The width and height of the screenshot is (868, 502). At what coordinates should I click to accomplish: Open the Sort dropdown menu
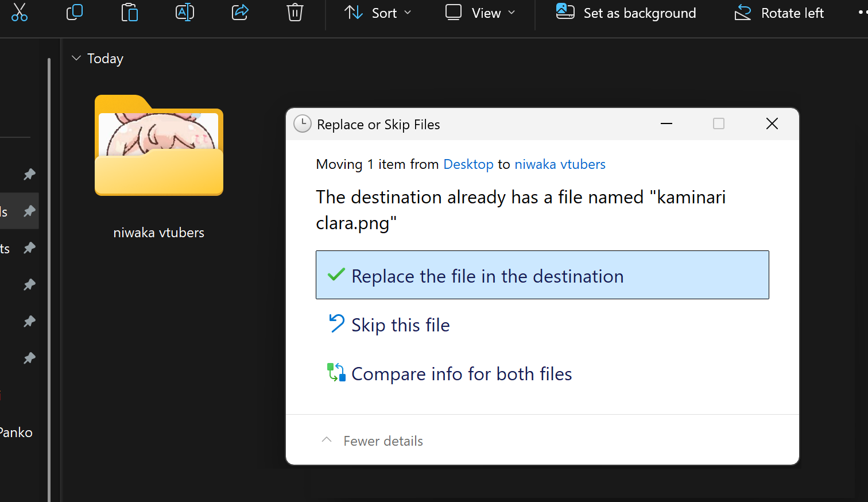tap(378, 13)
